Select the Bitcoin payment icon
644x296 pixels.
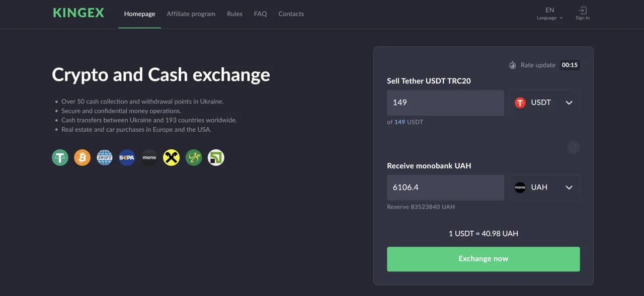pyautogui.click(x=82, y=157)
